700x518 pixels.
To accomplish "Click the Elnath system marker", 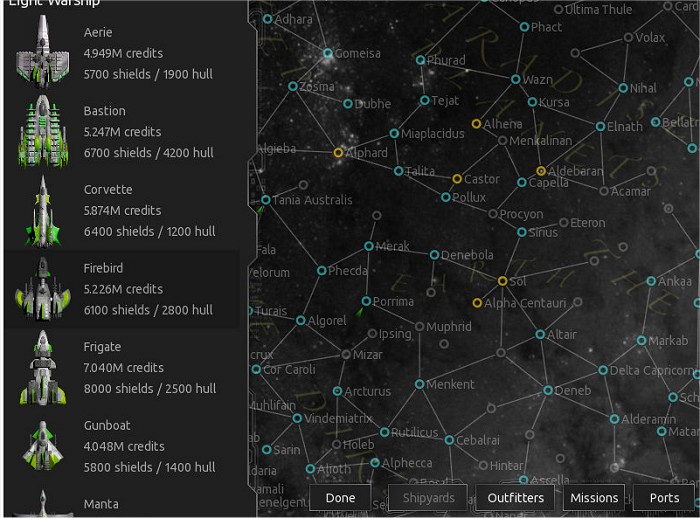I will point(600,126).
